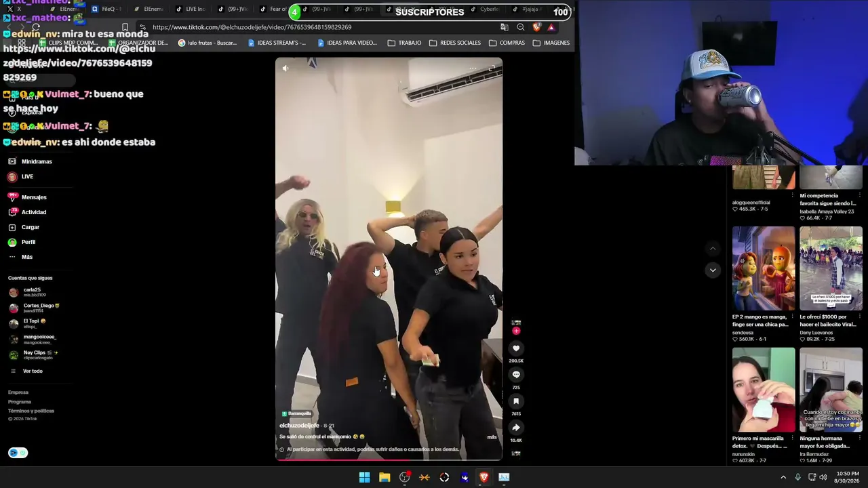The height and width of the screenshot is (488, 868).
Task: Open followed account El Topi
Action: click(x=27, y=323)
